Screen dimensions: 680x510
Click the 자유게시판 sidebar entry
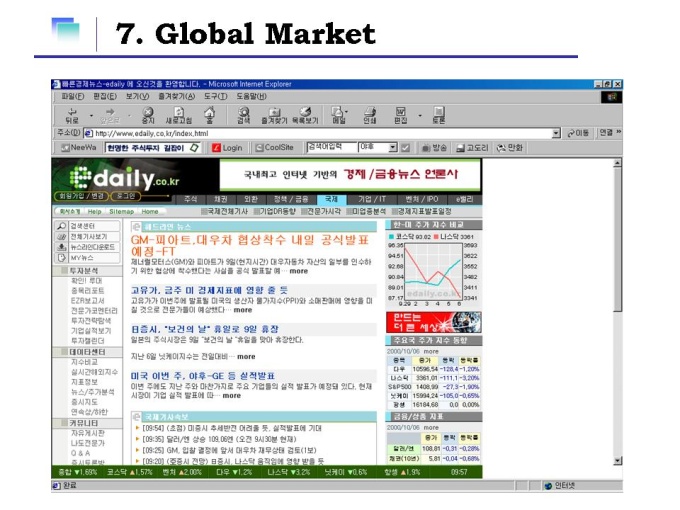(87, 433)
